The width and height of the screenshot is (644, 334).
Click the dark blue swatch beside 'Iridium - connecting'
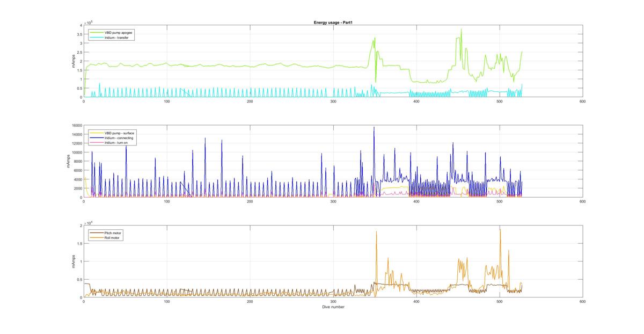97,138
